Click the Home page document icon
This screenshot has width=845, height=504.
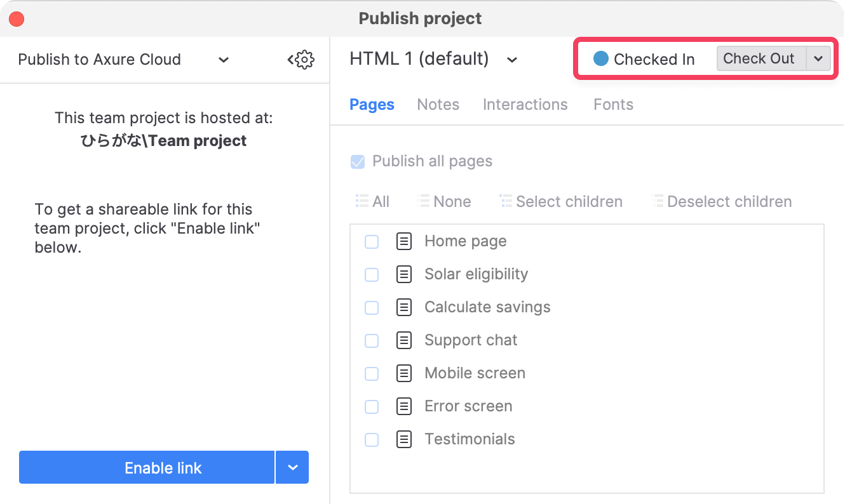(x=404, y=241)
